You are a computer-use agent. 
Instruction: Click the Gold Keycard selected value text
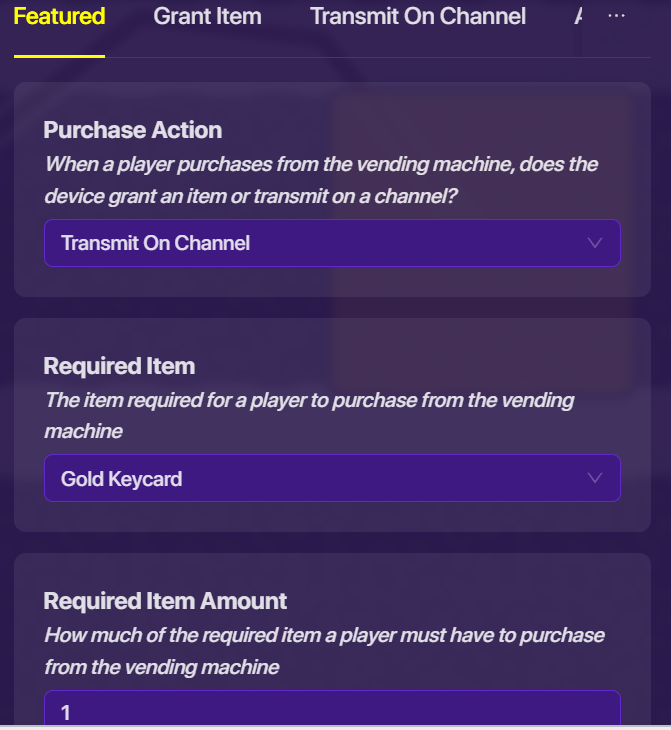tap(121, 479)
